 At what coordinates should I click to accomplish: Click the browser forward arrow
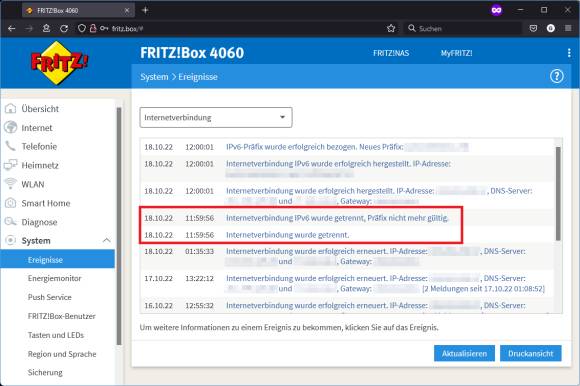tap(29, 28)
